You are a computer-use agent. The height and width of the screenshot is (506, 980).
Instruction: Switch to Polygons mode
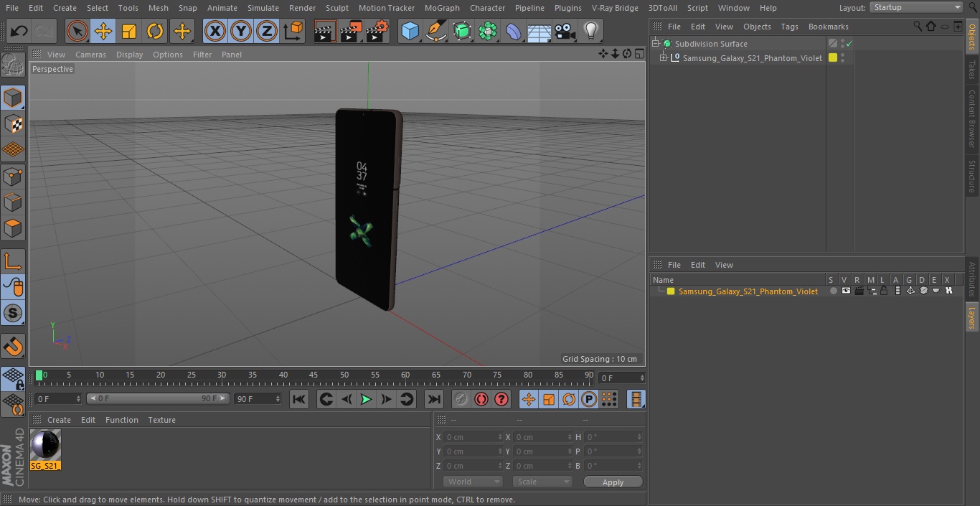tap(13, 228)
